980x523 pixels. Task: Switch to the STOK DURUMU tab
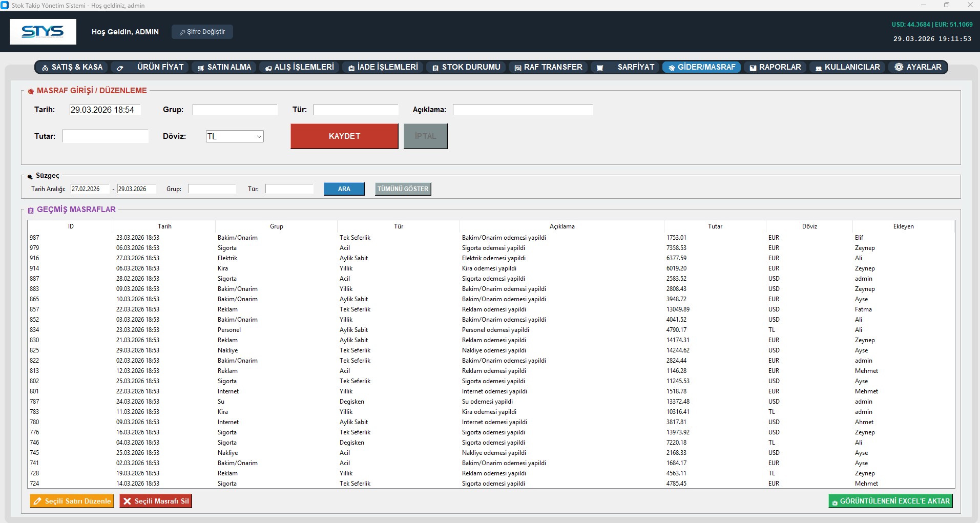pos(466,67)
